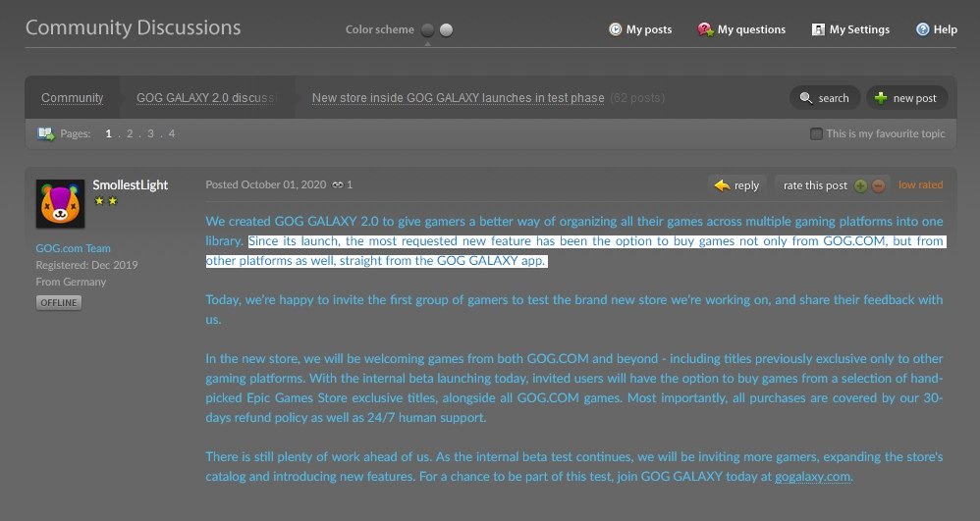Select the light color scheme dot
980x521 pixels.
[x=446, y=29]
